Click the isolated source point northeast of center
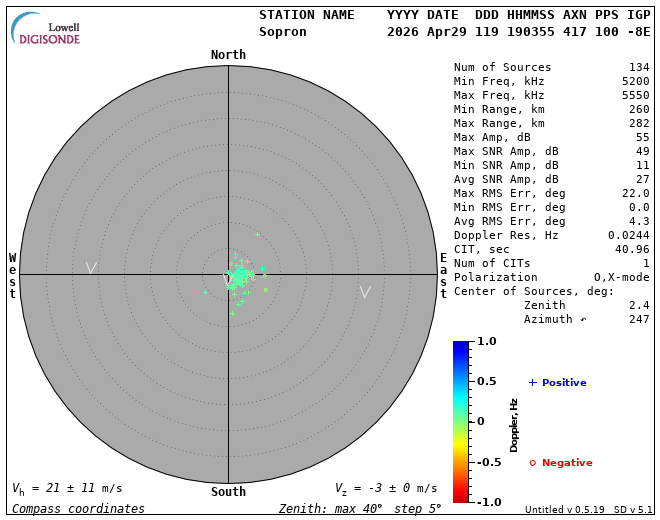 (257, 234)
